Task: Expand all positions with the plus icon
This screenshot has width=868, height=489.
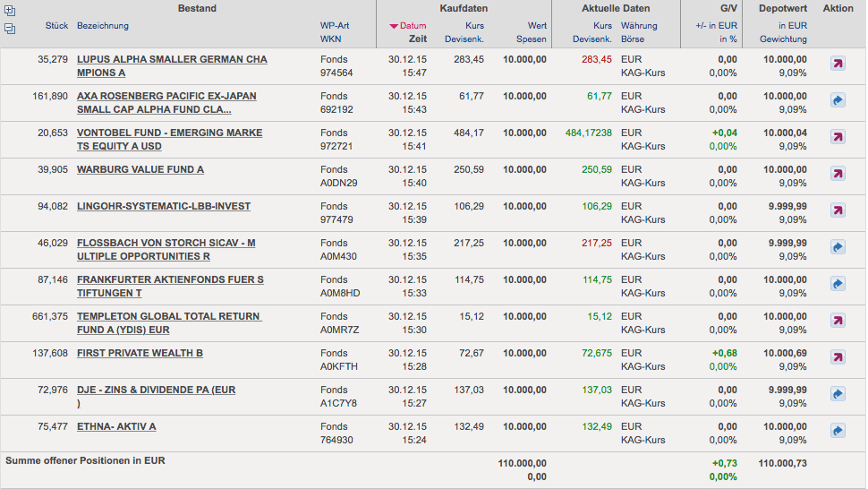Action: tap(10, 12)
